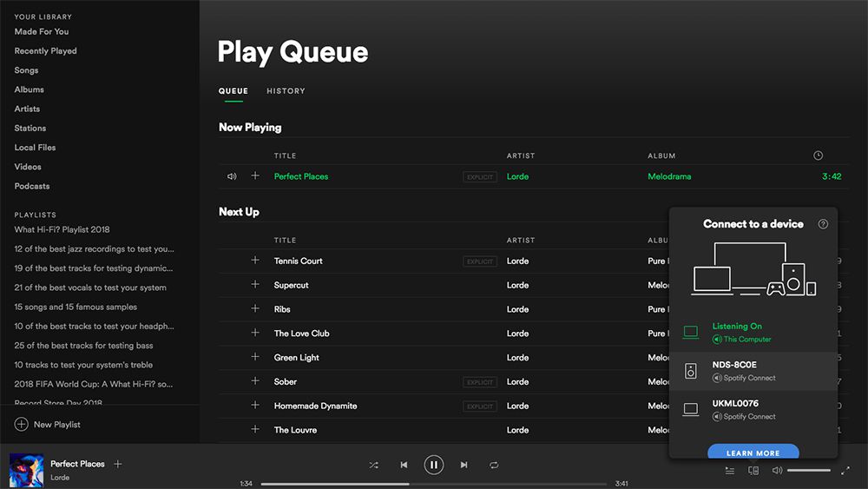Image resolution: width=868 pixels, height=489 pixels.
Task: Open 2018 FIFA World Cup playlist
Action: [94, 384]
